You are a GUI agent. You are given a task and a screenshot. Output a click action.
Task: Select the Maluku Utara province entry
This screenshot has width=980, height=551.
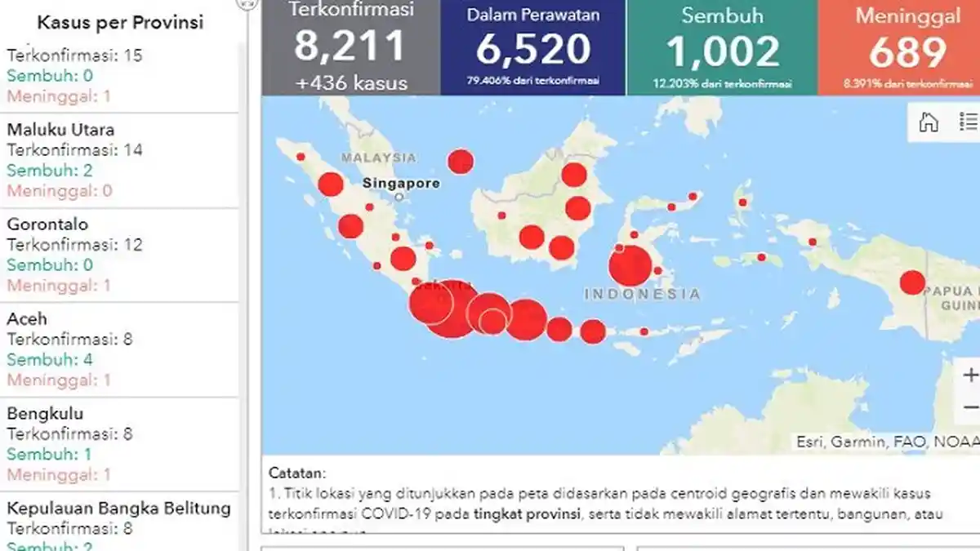(x=119, y=160)
